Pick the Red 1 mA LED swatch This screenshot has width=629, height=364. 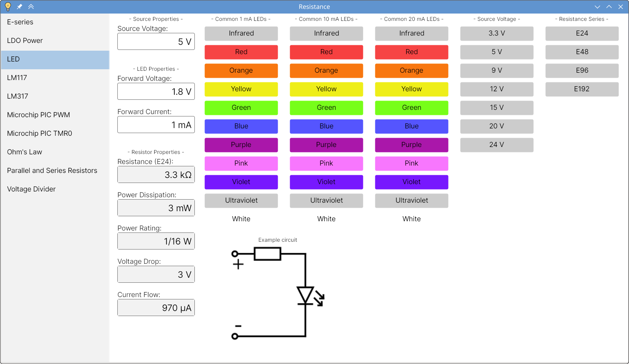(x=241, y=52)
